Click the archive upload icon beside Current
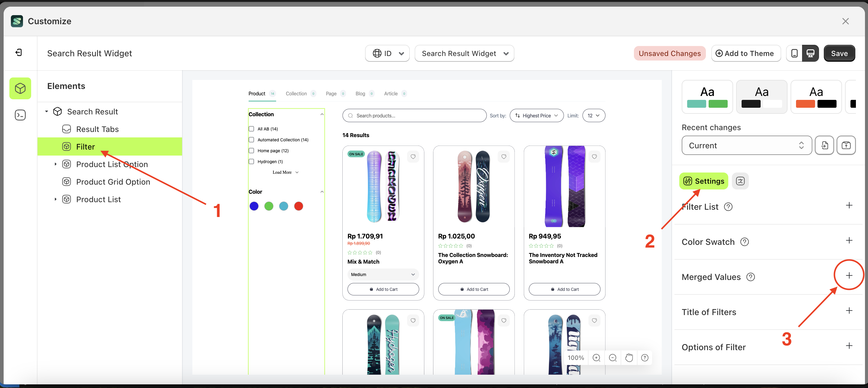The width and height of the screenshot is (868, 388). coord(846,145)
